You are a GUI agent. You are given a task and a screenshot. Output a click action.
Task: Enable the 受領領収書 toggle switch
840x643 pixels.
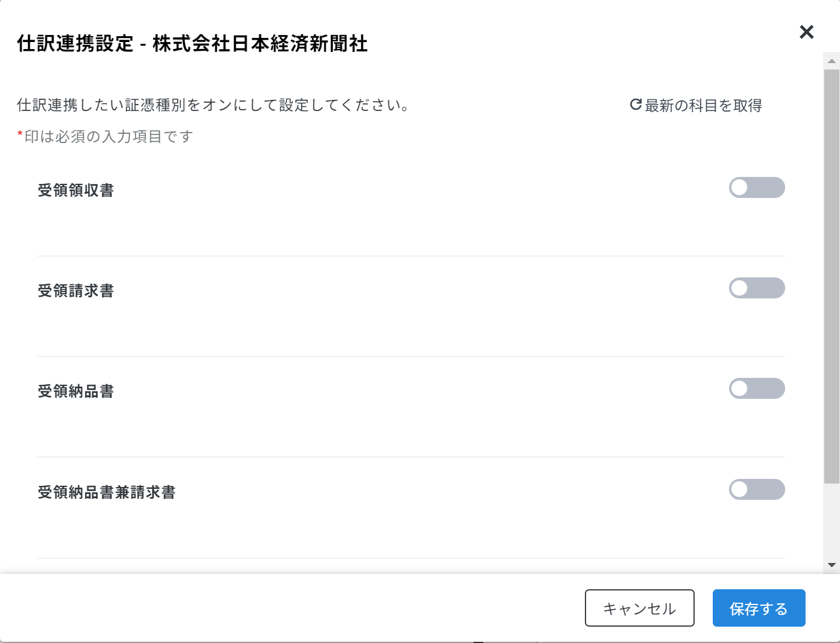pos(757,187)
